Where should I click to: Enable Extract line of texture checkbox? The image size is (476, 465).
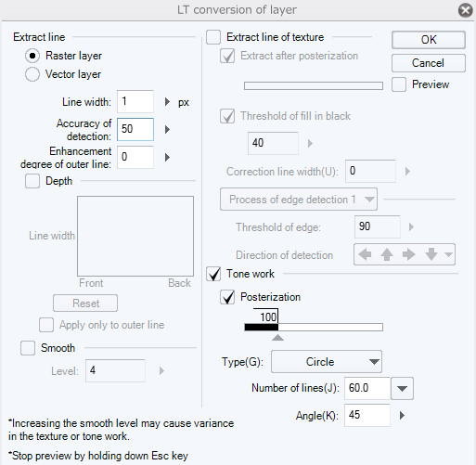point(213,37)
